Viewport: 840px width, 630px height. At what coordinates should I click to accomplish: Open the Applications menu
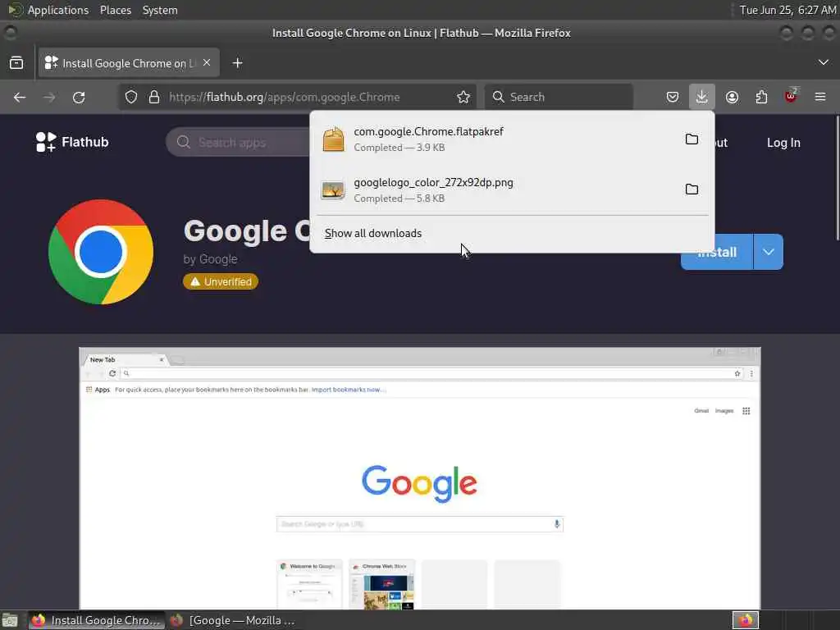coord(58,10)
